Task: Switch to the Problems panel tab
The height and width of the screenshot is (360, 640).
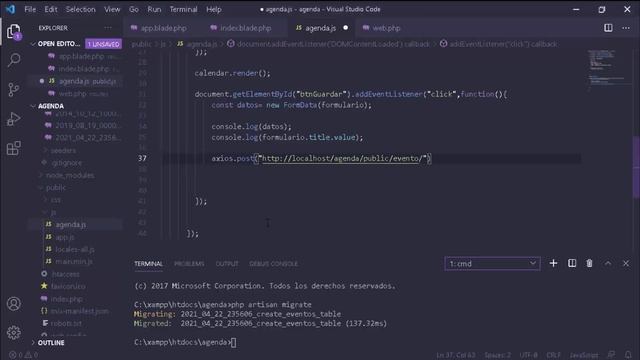Action: pyautogui.click(x=189, y=264)
